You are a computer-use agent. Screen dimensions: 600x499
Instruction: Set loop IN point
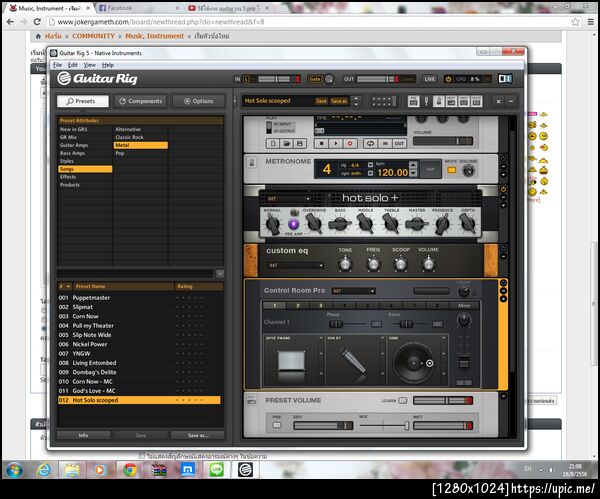pyautogui.click(x=385, y=144)
